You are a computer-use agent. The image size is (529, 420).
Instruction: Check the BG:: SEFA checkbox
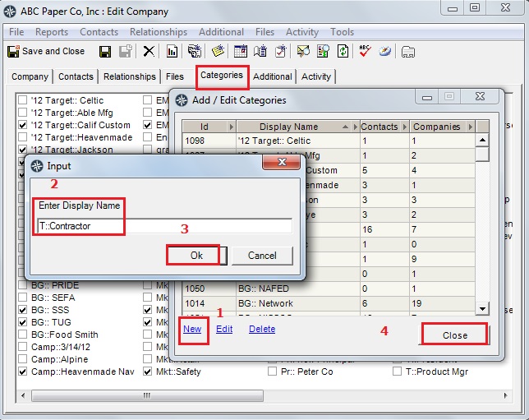(22, 298)
